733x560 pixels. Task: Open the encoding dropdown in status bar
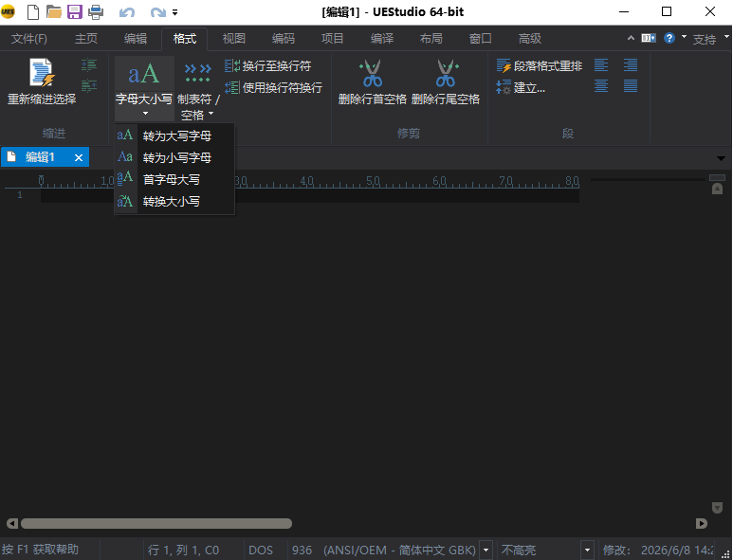click(x=486, y=550)
